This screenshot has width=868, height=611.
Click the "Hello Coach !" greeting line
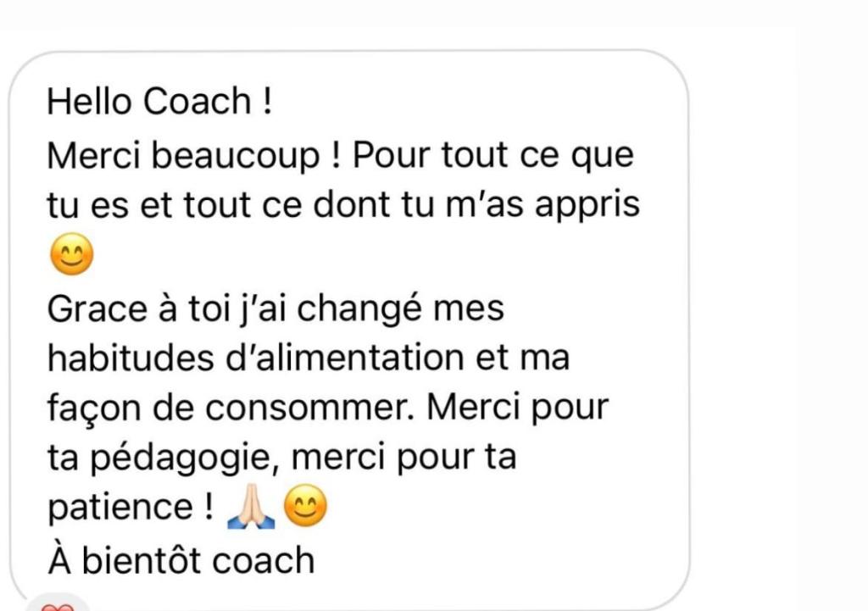point(159,102)
